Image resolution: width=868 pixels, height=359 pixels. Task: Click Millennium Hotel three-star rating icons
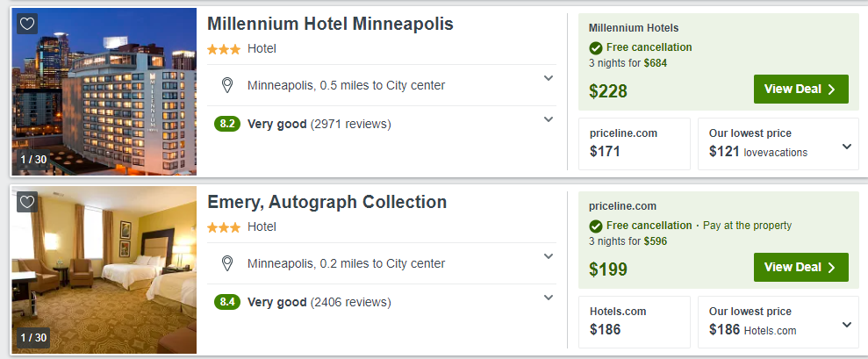[x=224, y=49]
